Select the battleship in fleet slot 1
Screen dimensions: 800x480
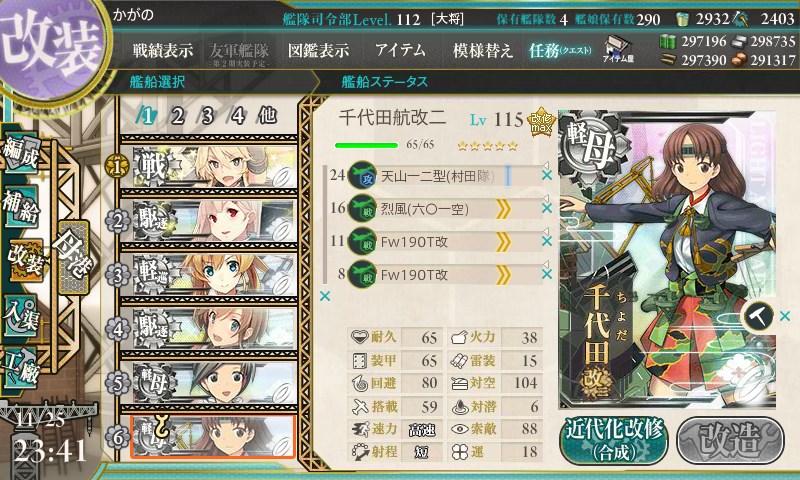coord(209,167)
